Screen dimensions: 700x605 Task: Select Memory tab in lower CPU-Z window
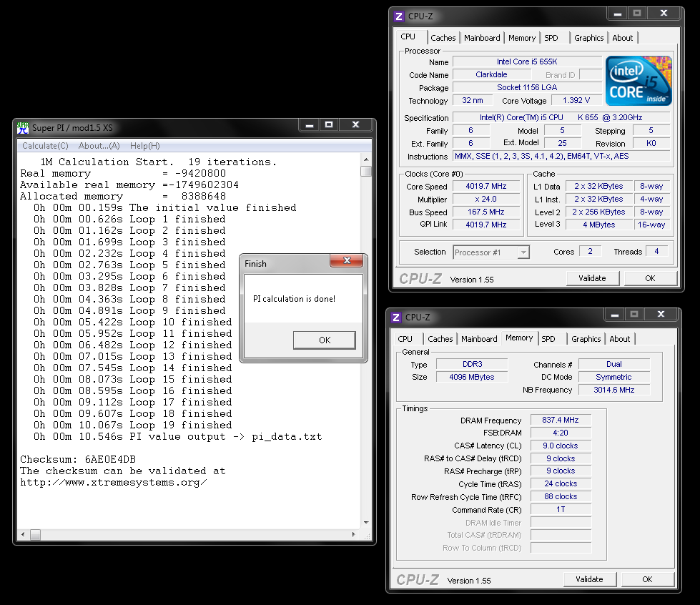(519, 338)
